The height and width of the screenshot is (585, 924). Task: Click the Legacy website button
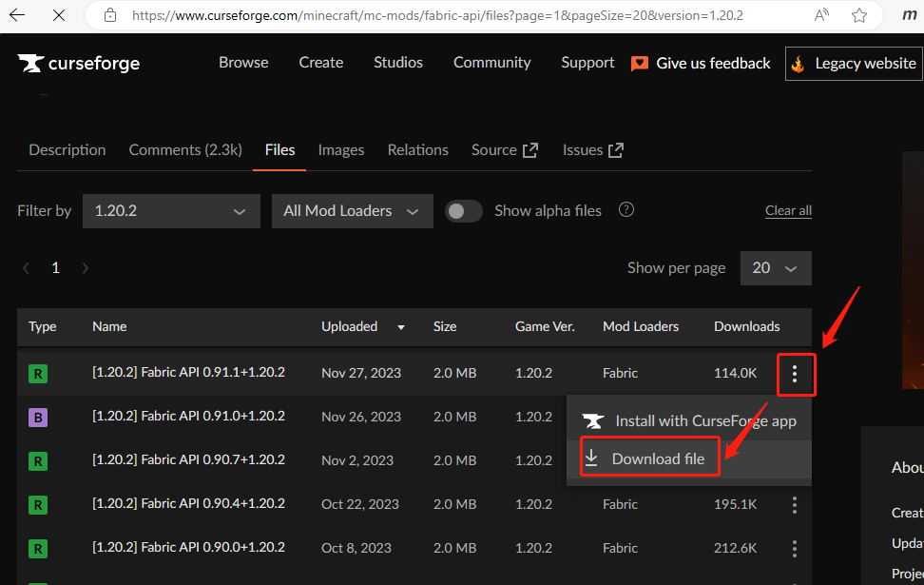(x=855, y=63)
